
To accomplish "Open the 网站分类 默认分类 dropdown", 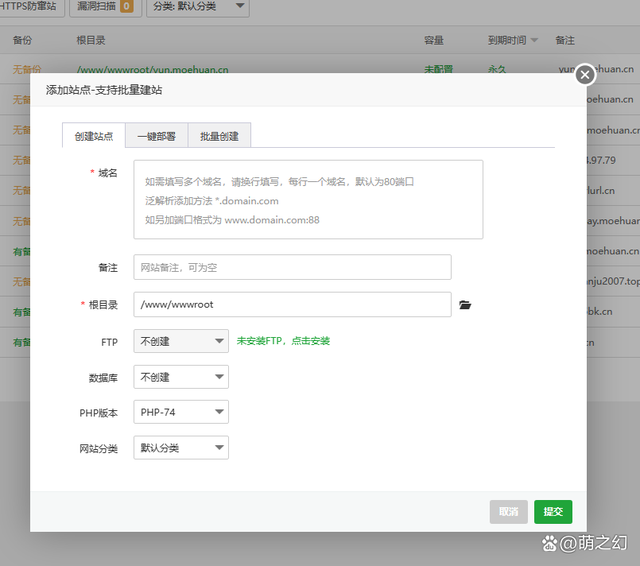I will point(181,448).
